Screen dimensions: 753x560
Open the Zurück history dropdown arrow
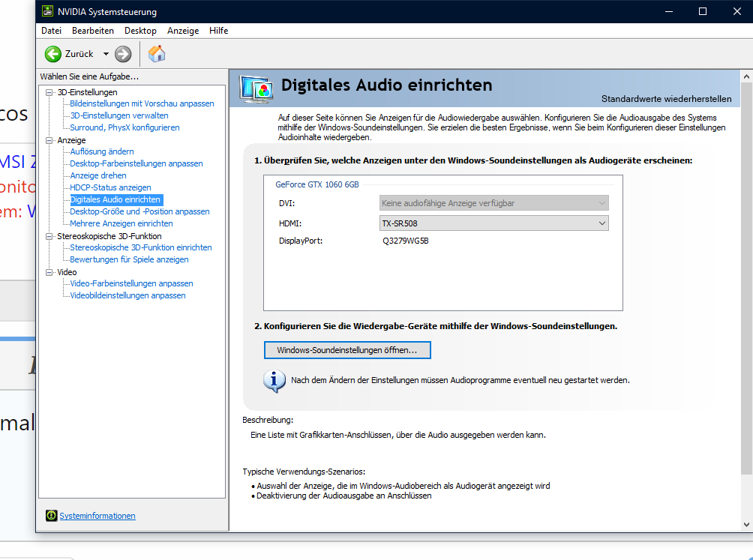pos(106,54)
